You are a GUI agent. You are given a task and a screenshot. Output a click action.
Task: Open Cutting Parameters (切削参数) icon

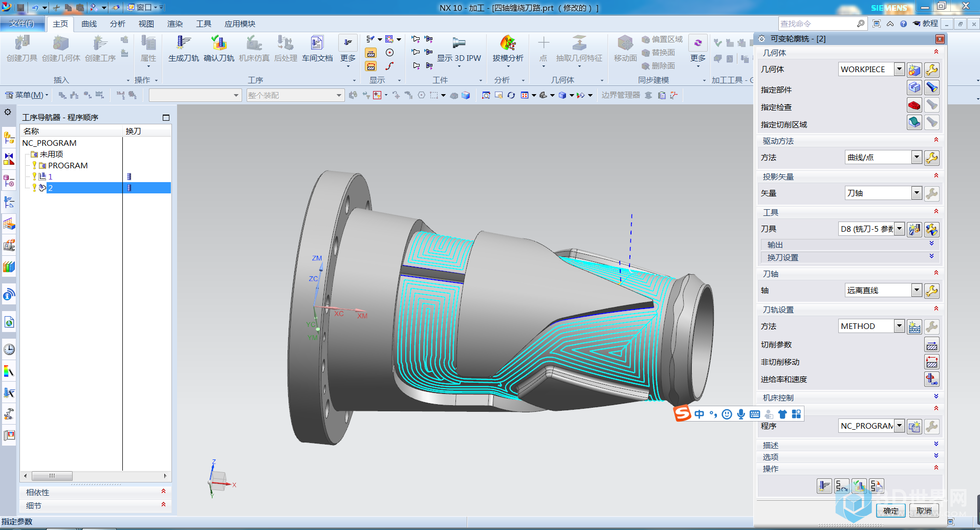point(931,345)
